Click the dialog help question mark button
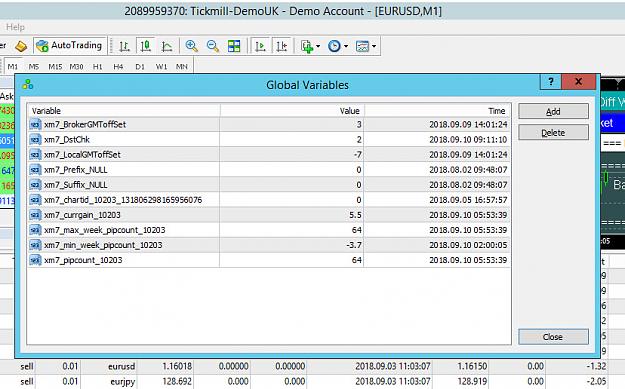The width and height of the screenshot is (625, 389). point(551,82)
